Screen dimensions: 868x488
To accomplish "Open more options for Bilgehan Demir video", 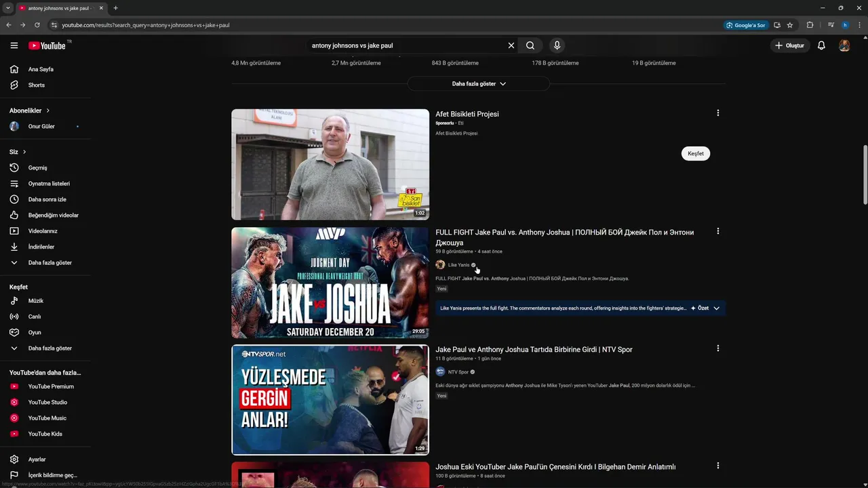I will pyautogui.click(x=718, y=466).
